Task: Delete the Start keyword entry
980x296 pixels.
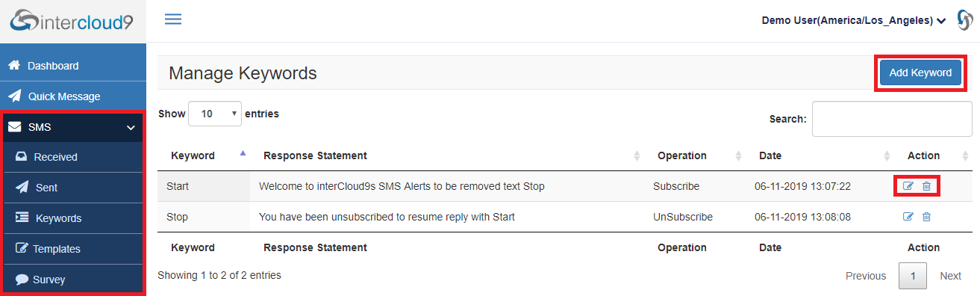Action: (926, 186)
